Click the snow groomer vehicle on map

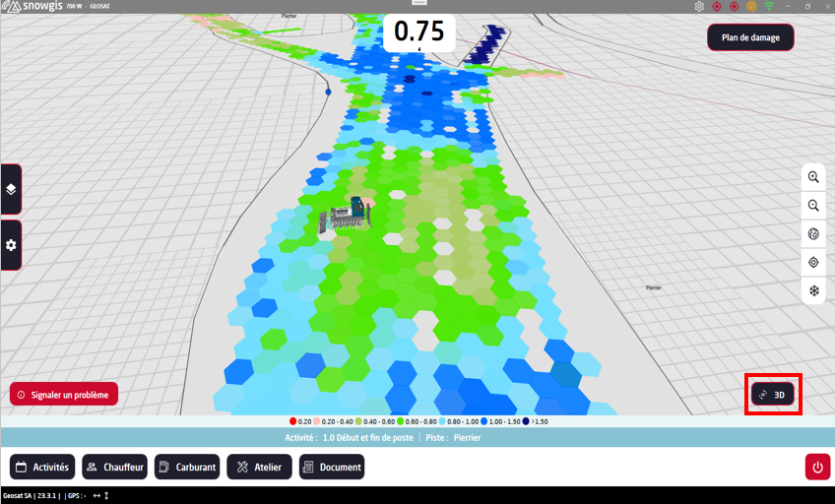pyautogui.click(x=347, y=215)
